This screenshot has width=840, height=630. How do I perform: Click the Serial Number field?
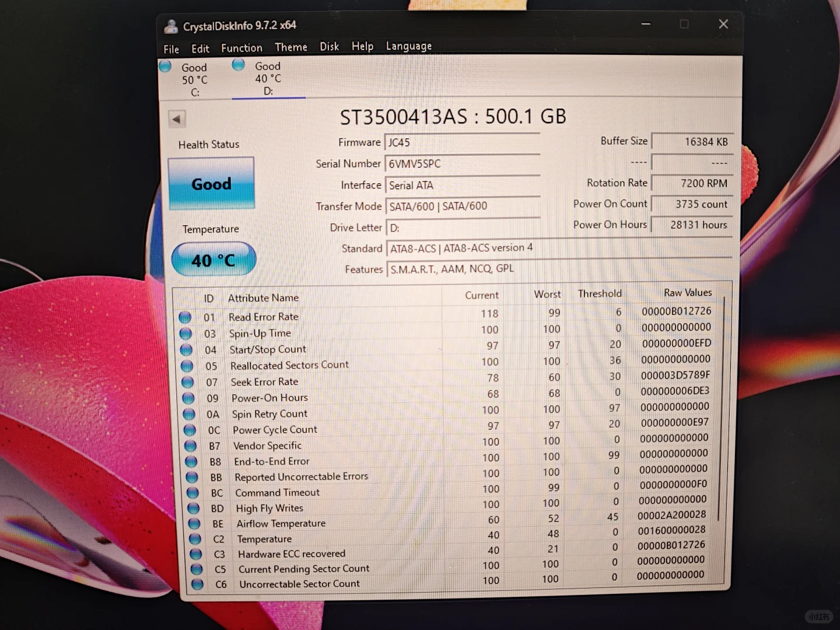point(463,163)
